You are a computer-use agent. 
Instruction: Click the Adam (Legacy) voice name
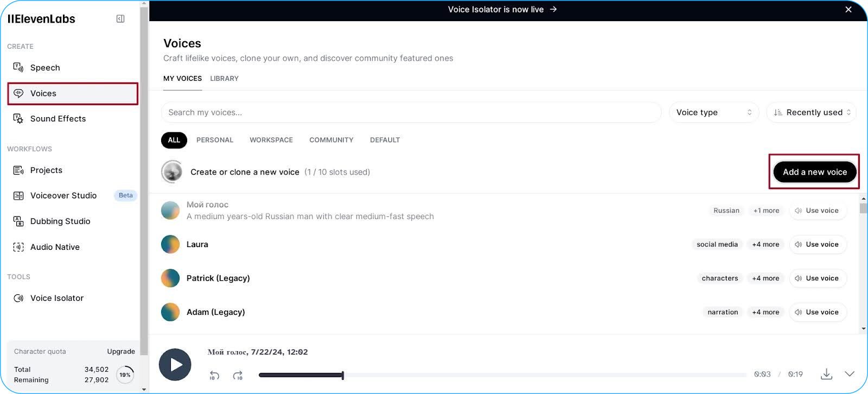(216, 312)
